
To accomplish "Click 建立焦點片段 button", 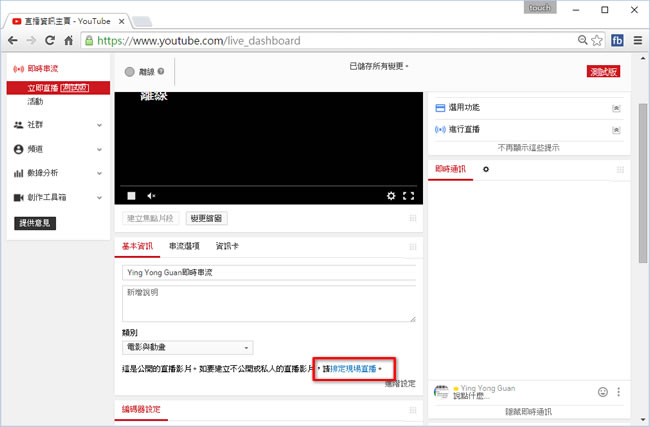I will tap(150, 218).
